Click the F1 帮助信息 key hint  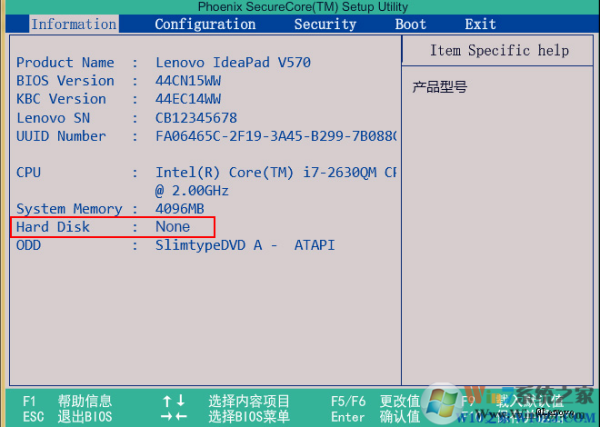pyautogui.click(x=67, y=401)
